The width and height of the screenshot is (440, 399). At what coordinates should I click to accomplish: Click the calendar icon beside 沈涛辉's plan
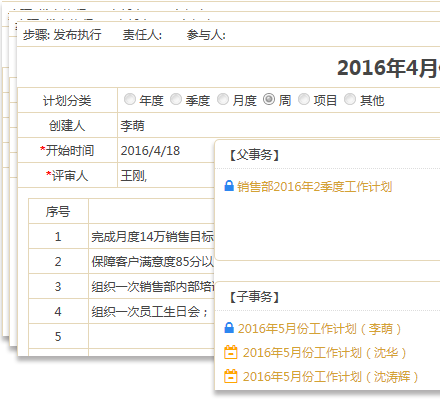[x=231, y=376]
